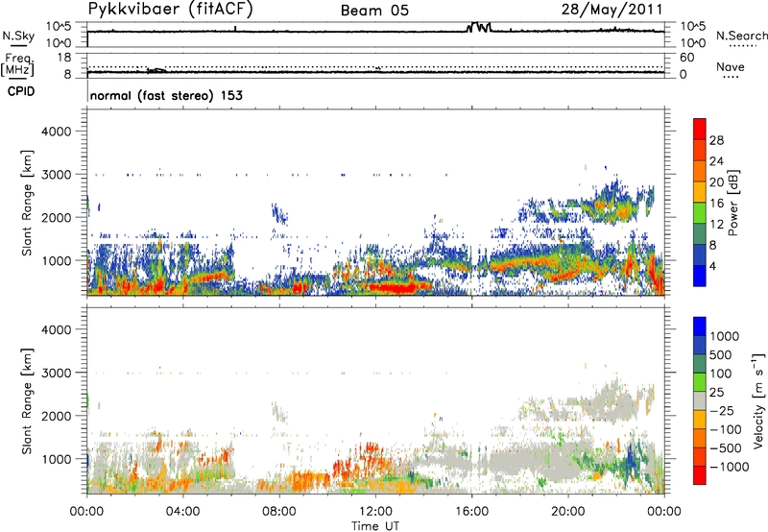The image size is (768, 532).
Task: Click the 'Time UT' axis label
Action: pos(375,526)
